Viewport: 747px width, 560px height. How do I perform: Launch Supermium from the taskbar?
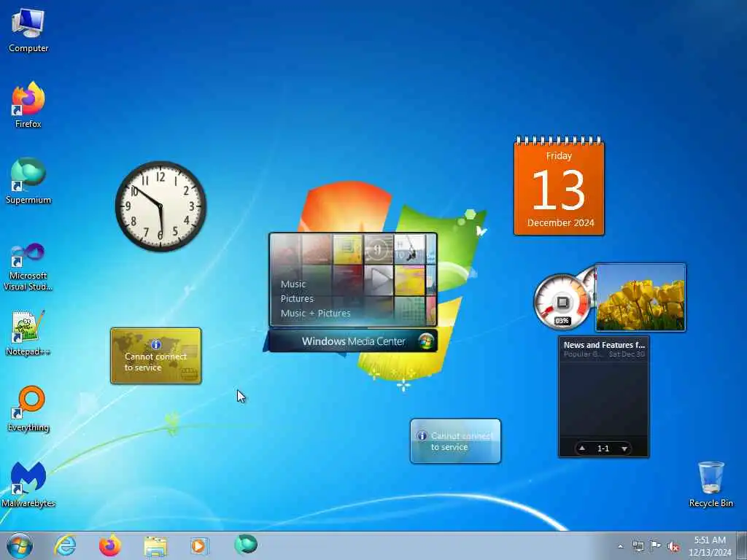pyautogui.click(x=246, y=545)
